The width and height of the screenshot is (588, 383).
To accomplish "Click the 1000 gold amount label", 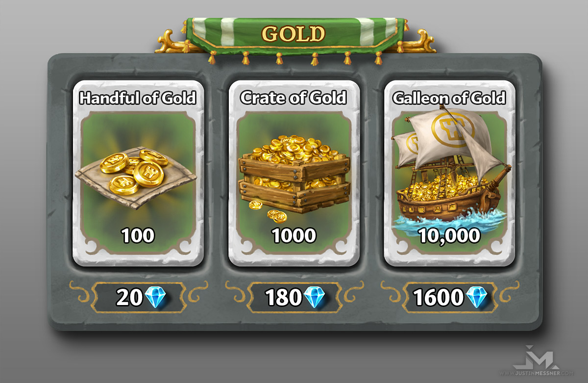I will (x=294, y=235).
